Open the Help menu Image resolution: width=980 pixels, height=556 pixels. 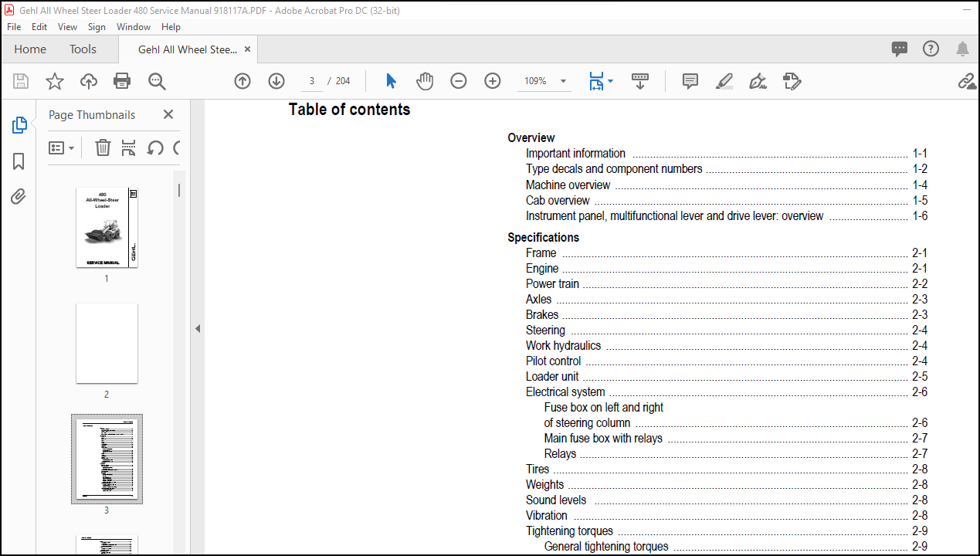[171, 26]
